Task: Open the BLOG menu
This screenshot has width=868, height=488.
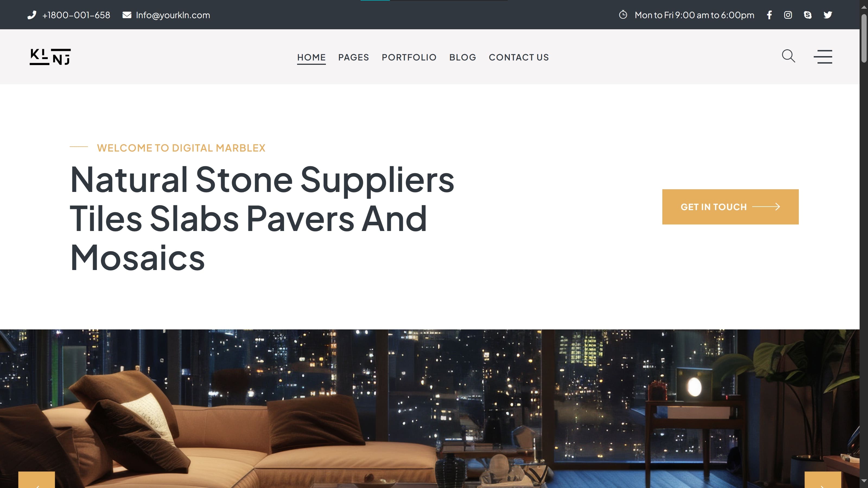Action: 463,57
